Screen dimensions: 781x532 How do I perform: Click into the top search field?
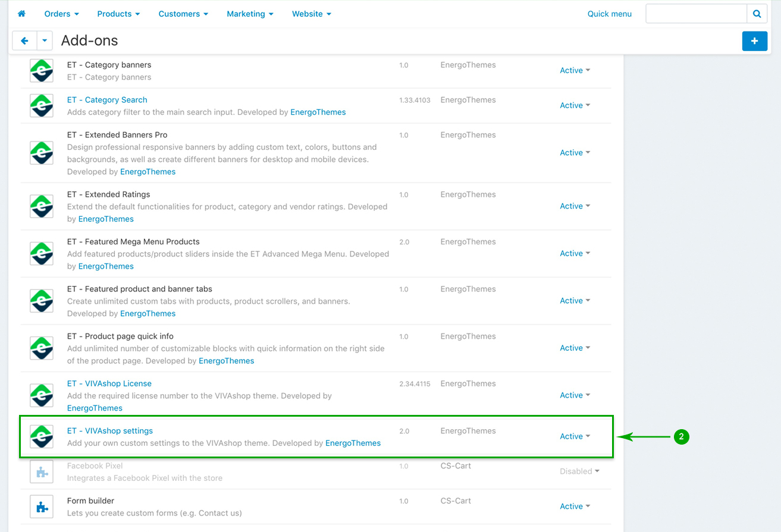(x=697, y=14)
